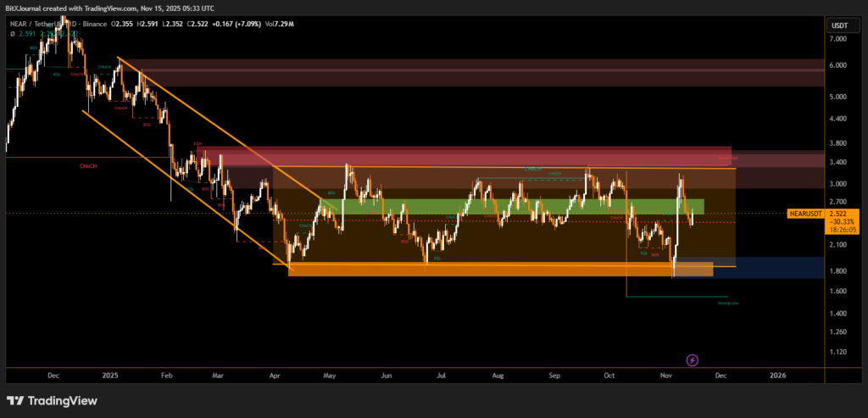Select the green mid-range zone rectangle
This screenshot has width=868, height=418.
pyautogui.click(x=509, y=206)
